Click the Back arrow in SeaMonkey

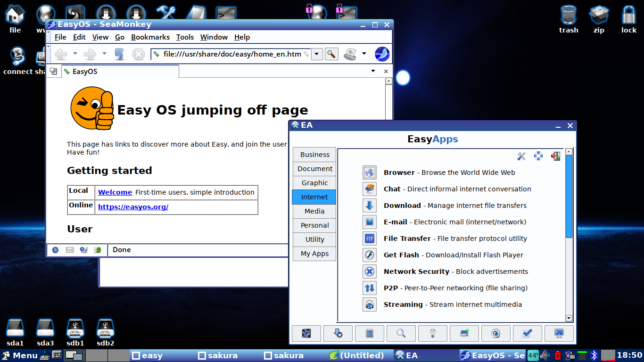(x=61, y=54)
